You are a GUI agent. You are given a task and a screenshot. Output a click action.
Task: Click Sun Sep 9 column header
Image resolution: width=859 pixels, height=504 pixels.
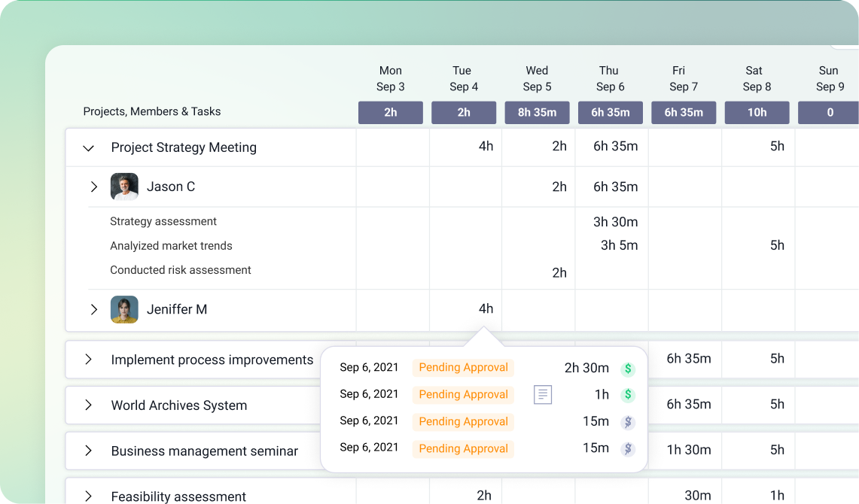click(x=830, y=78)
